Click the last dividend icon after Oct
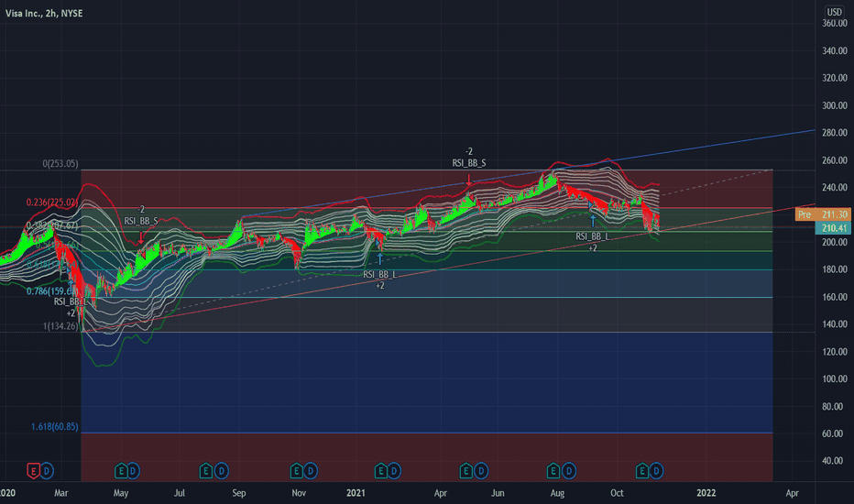854x504 pixels. (x=656, y=471)
